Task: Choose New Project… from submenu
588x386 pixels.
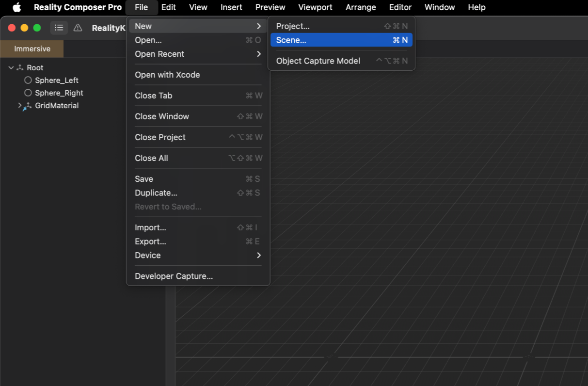Action: coord(341,26)
